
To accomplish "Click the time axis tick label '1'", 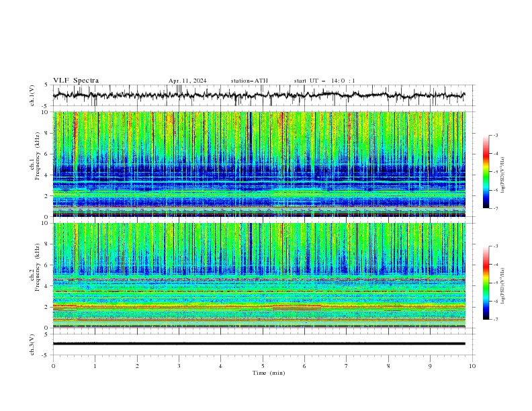I will 95,366.
